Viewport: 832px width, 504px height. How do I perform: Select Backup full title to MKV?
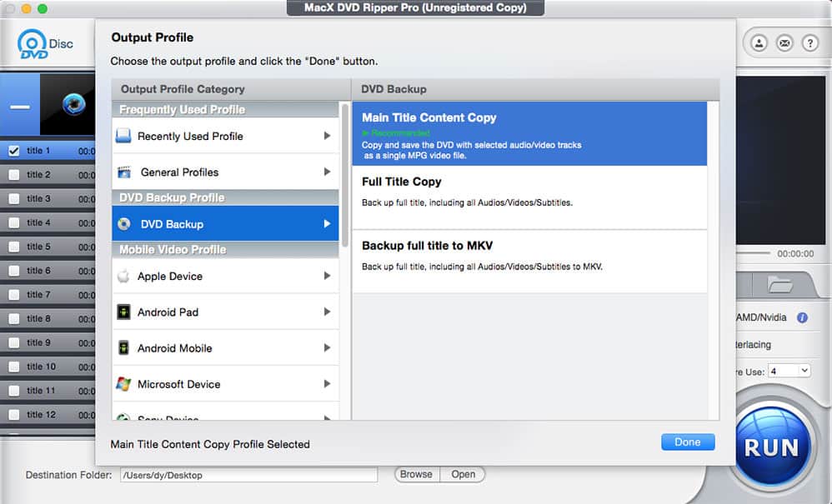529,262
